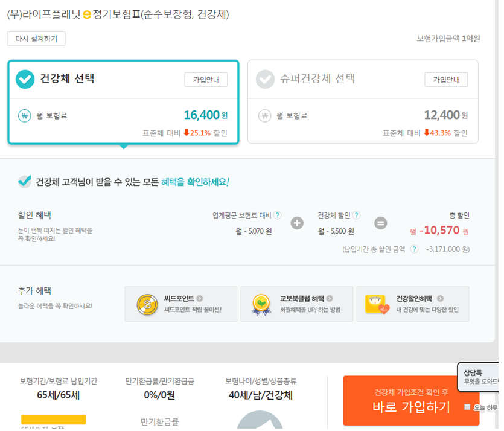Click the 바로 가입하기 orange button
This screenshot has height=431, width=504.
click(x=411, y=400)
